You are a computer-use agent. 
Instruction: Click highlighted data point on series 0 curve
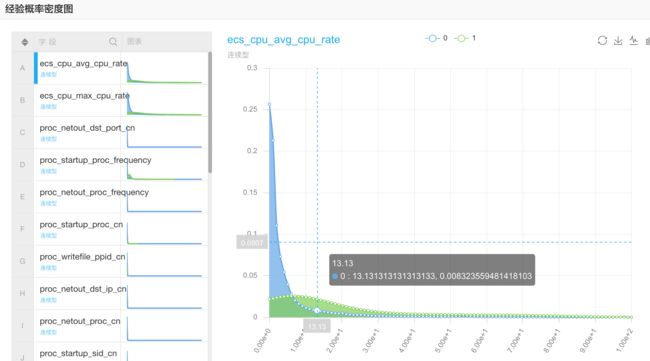point(317,310)
